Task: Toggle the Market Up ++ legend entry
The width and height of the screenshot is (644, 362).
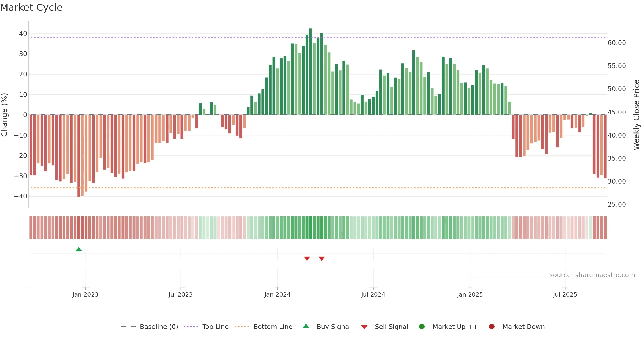Action: pyautogui.click(x=448, y=327)
